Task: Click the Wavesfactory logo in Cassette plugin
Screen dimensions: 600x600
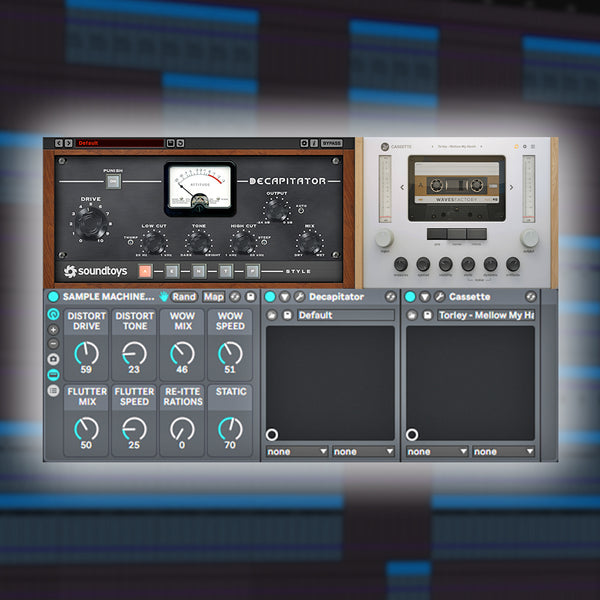Action: pos(385,147)
